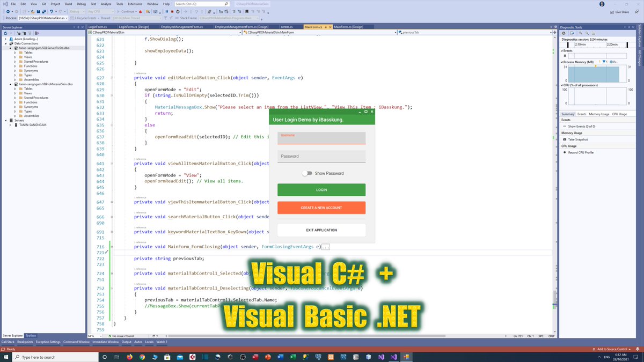Open Task View on the taskbar

[x=116, y=357]
